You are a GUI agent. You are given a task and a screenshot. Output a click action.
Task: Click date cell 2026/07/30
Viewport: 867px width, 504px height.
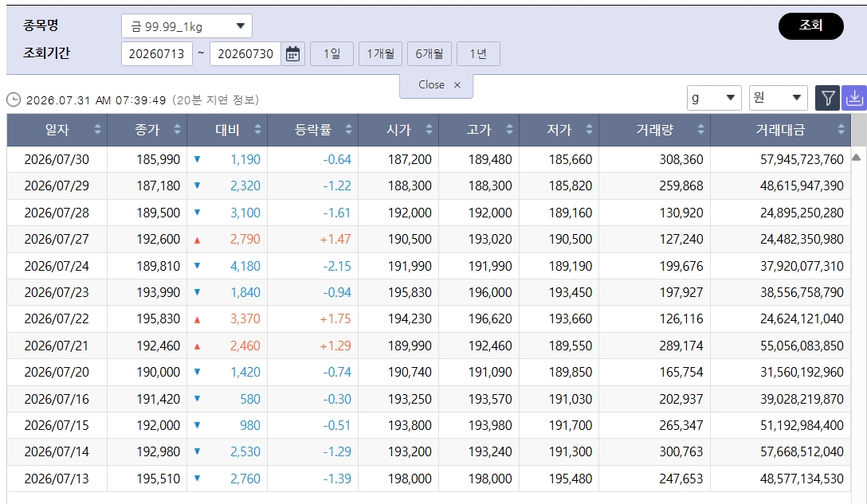pyautogui.click(x=57, y=159)
